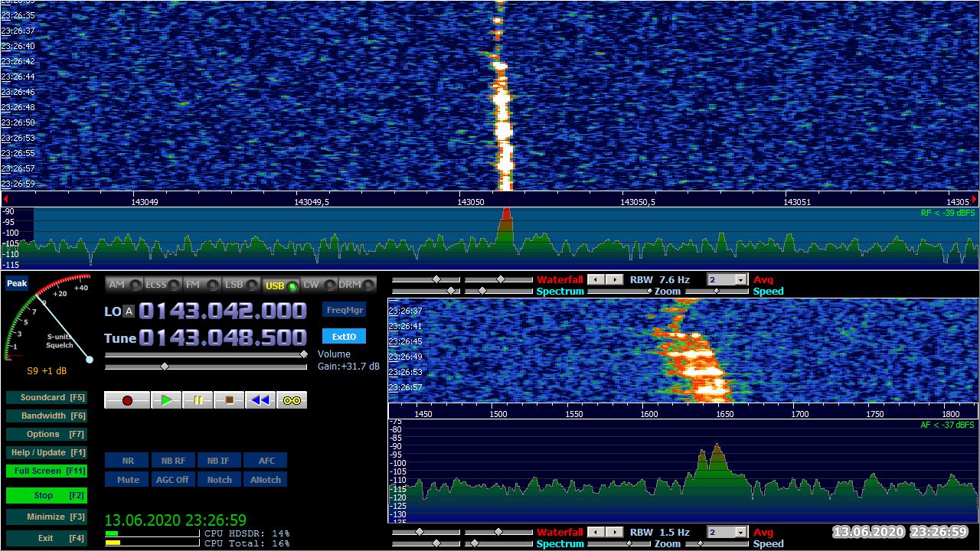Select FM demodulation mode

(x=202, y=285)
